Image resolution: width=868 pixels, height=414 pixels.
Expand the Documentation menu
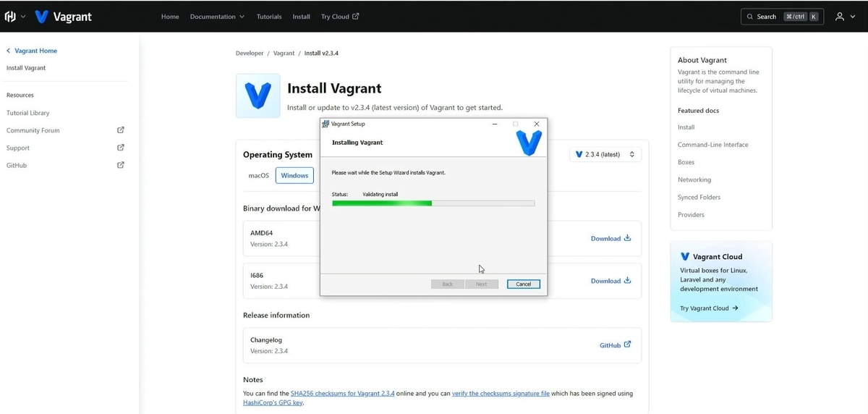point(217,17)
